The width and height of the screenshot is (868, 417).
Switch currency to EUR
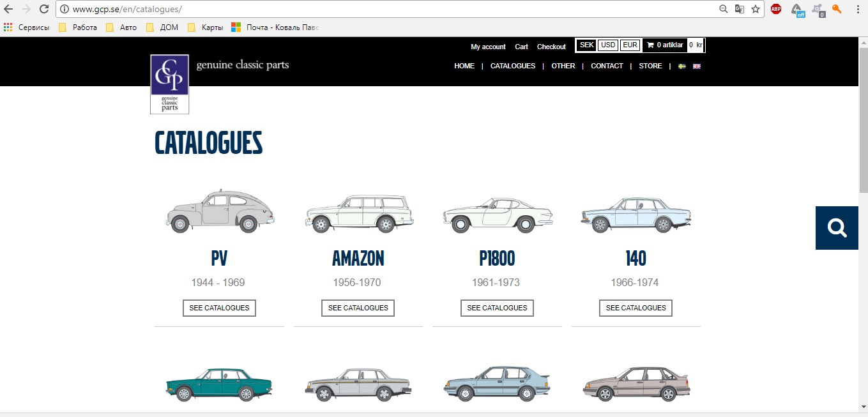[x=630, y=45]
